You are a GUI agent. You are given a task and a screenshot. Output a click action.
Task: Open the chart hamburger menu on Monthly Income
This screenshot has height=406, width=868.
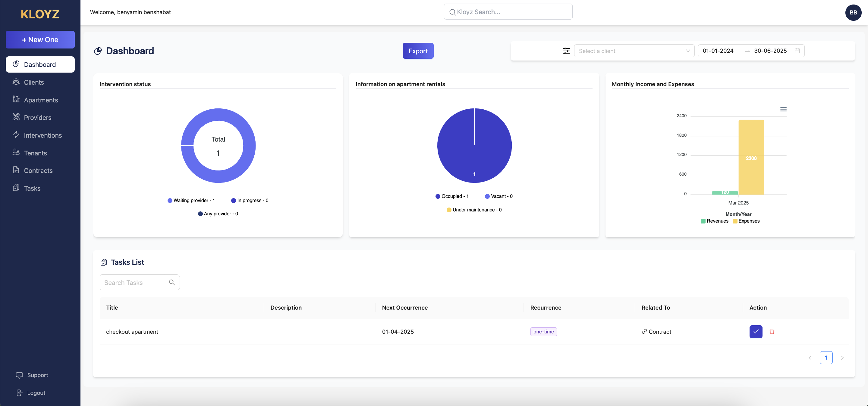click(783, 109)
